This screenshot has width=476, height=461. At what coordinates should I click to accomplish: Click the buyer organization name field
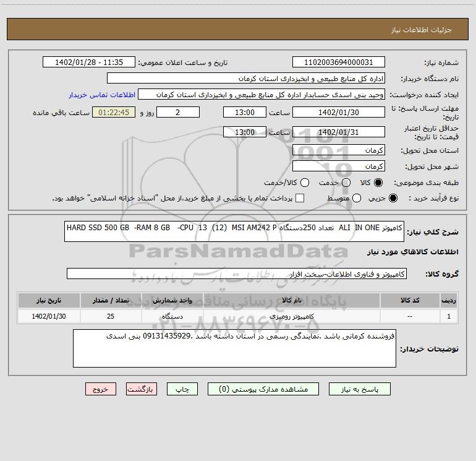click(246, 79)
